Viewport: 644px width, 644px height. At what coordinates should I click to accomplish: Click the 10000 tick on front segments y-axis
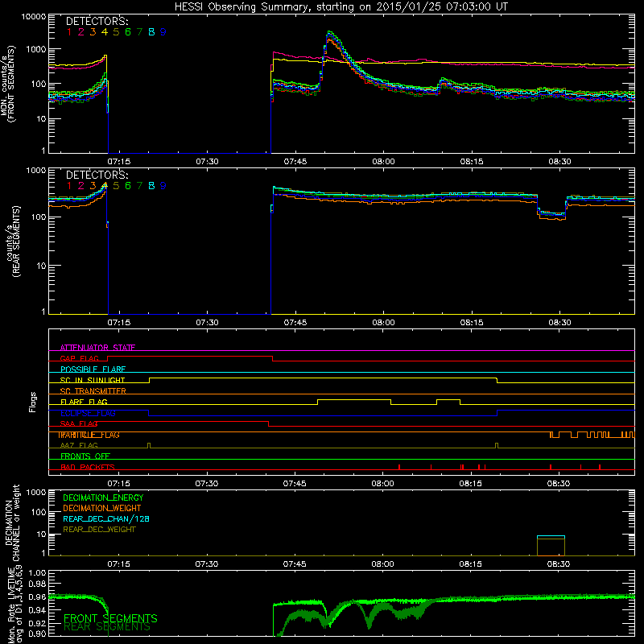[33, 17]
